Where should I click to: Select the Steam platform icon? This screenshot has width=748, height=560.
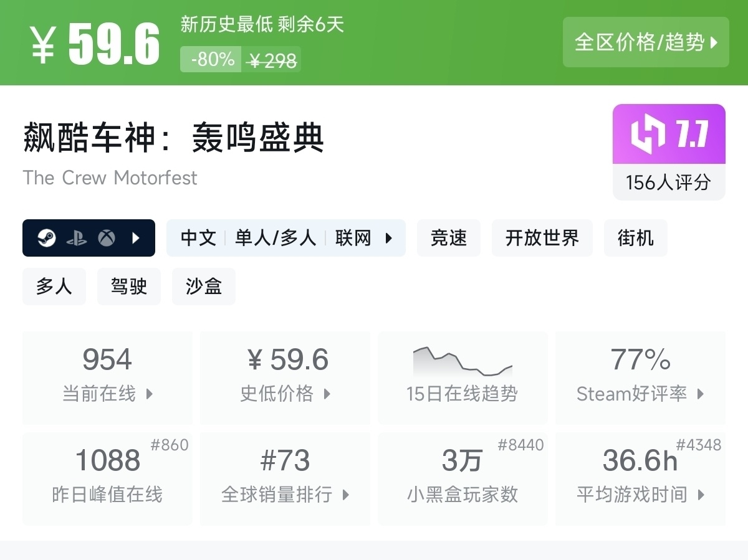coord(46,238)
